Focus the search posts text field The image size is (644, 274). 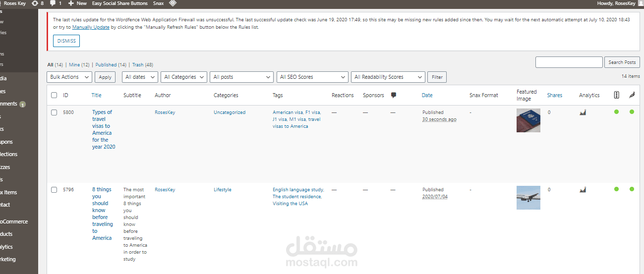coord(569,62)
